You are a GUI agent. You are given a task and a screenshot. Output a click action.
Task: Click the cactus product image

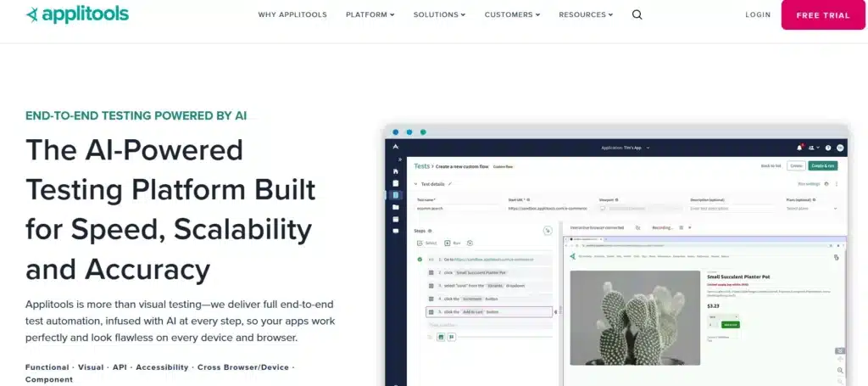(x=635, y=318)
